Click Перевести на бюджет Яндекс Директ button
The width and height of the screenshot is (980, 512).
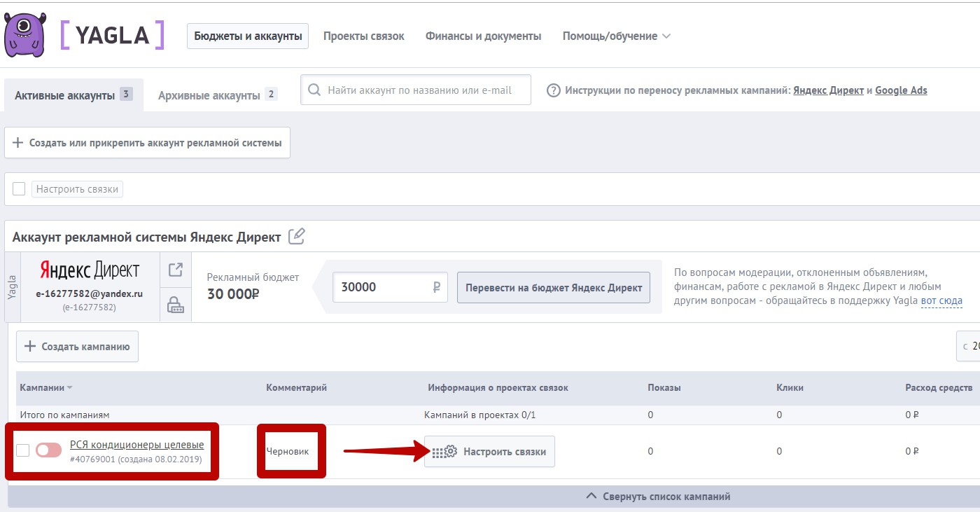(554, 288)
